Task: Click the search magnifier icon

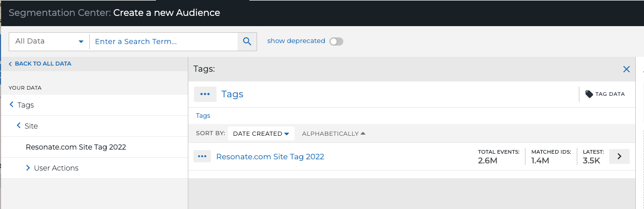Action: click(x=247, y=41)
